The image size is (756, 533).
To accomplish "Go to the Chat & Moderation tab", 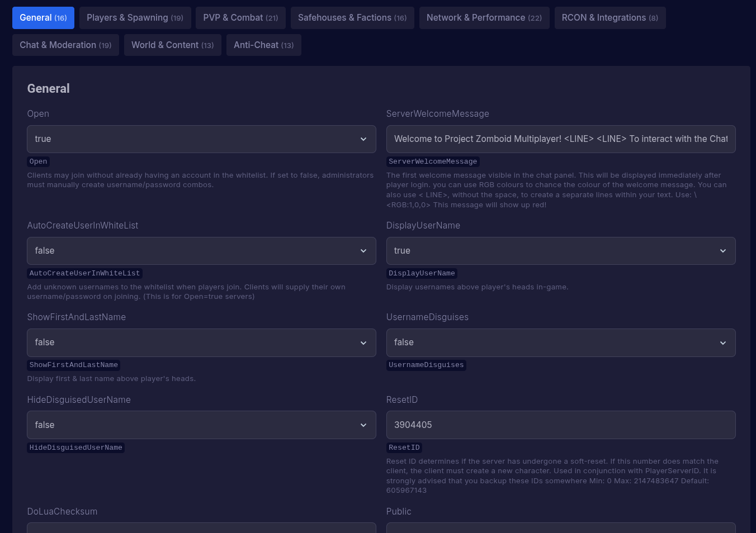I will 65,45.
